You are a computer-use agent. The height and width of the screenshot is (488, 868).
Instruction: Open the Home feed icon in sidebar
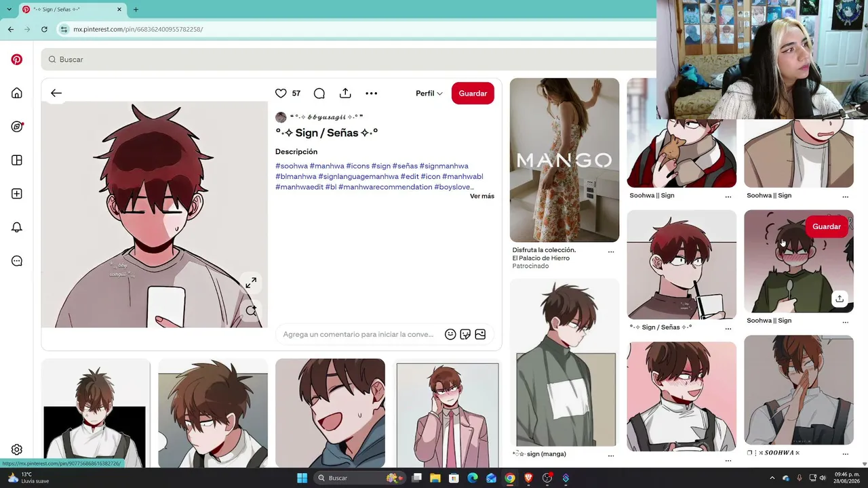click(x=17, y=93)
